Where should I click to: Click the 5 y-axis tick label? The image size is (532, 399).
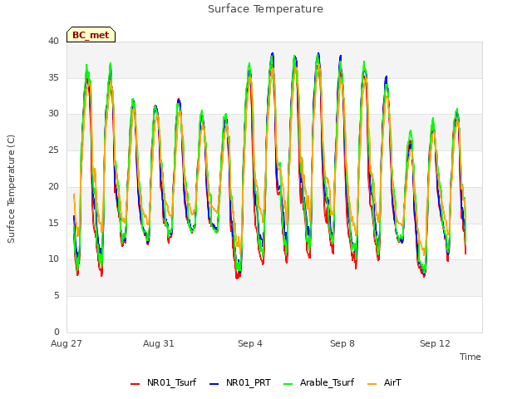point(57,296)
